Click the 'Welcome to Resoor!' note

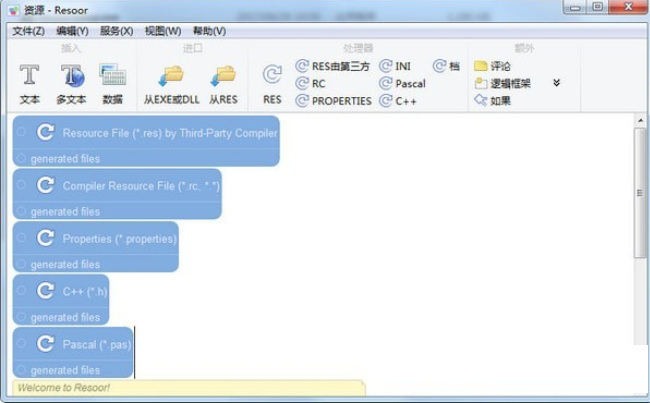click(x=189, y=388)
